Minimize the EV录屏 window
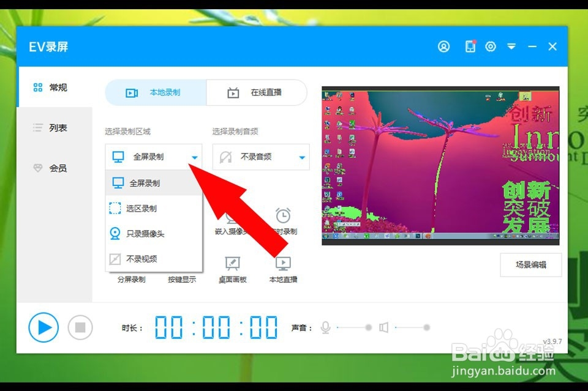The image size is (588, 391). point(532,47)
